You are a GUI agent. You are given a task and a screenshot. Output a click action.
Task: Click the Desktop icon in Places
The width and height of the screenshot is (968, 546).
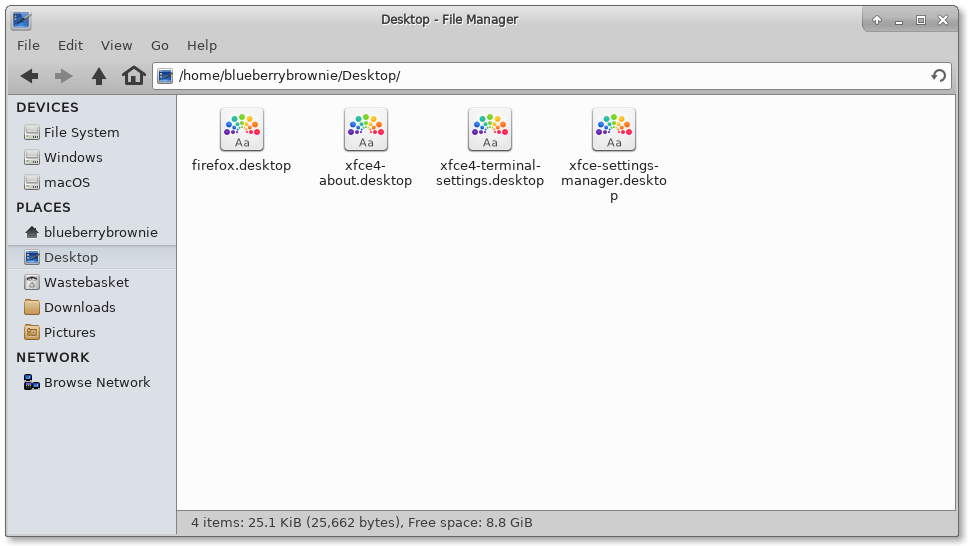click(31, 257)
